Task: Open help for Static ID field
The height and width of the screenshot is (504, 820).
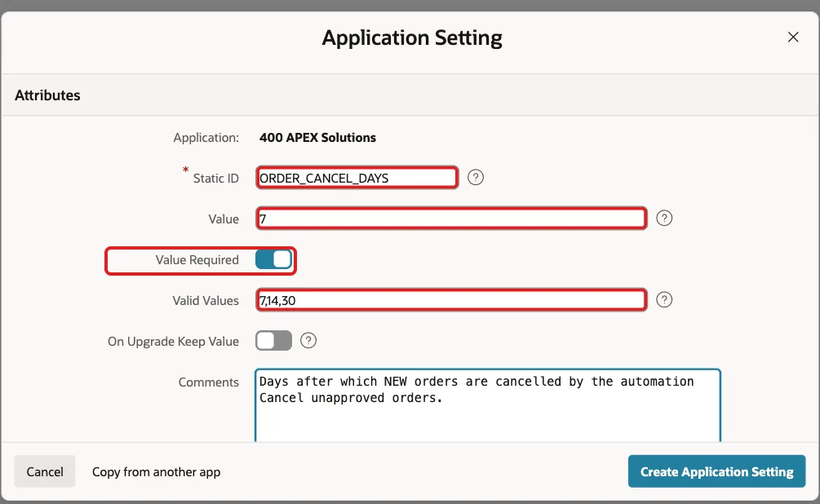Action: click(476, 178)
